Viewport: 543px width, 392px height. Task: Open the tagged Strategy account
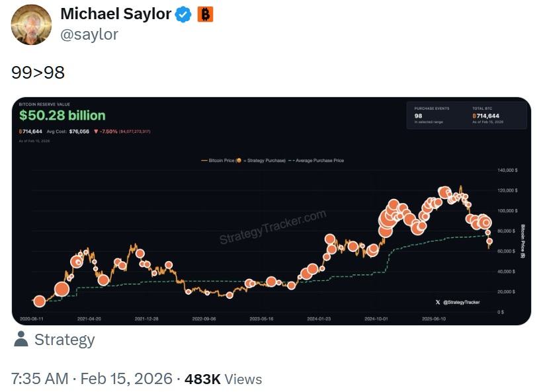64,340
